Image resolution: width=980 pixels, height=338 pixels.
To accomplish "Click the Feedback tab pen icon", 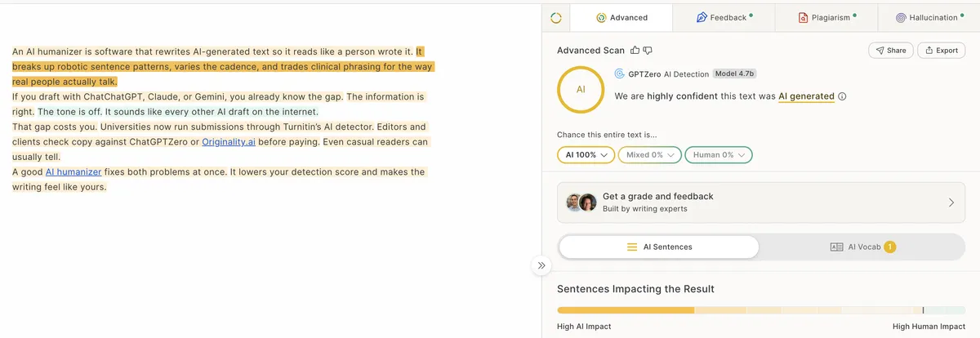I will pyautogui.click(x=702, y=17).
